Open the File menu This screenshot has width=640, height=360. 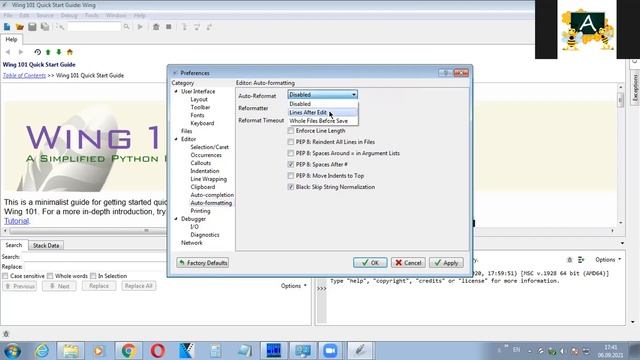[8, 16]
